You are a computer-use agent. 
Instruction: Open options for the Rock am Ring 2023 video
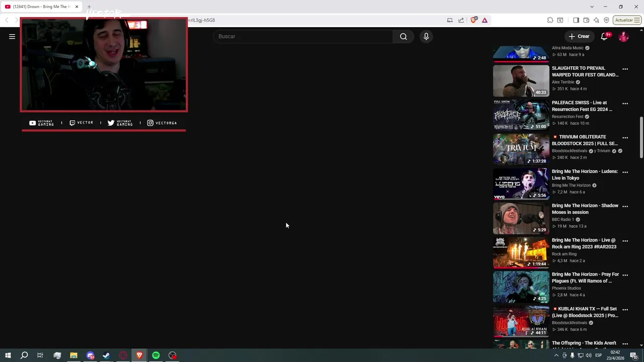pos(625,241)
